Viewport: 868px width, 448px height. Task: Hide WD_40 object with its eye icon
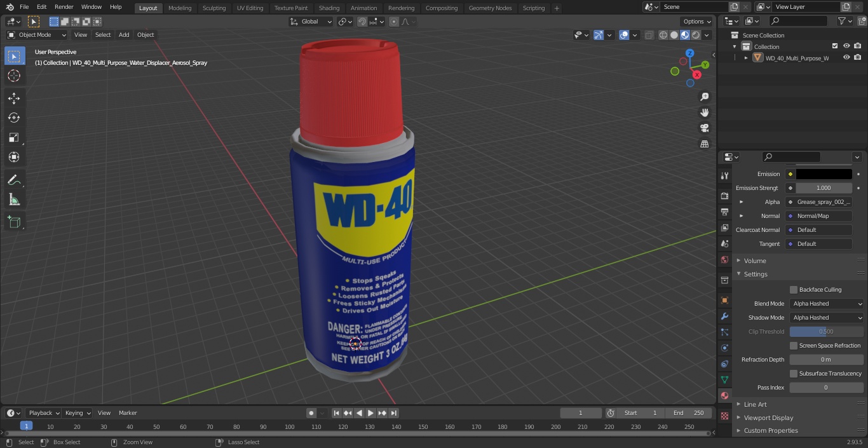(846, 58)
